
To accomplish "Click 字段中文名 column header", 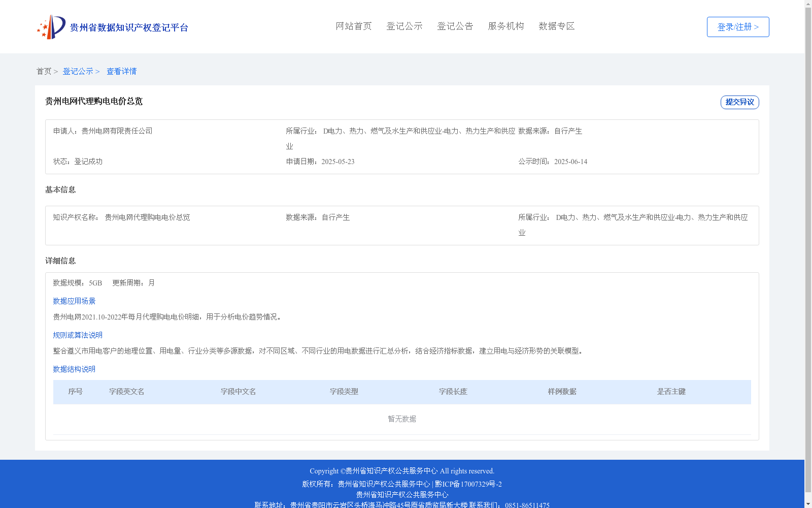I will 239,392.
